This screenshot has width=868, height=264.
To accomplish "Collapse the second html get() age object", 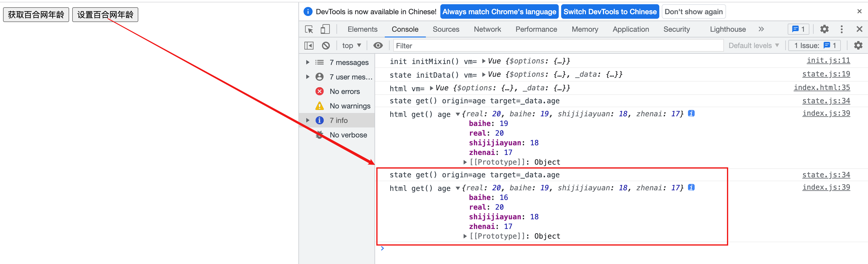I will pos(458,188).
